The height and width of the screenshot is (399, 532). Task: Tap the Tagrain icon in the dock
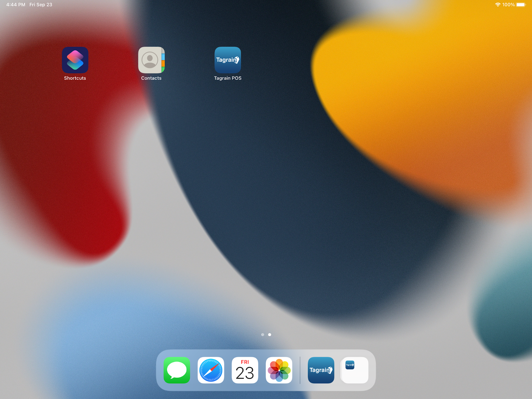(x=321, y=370)
